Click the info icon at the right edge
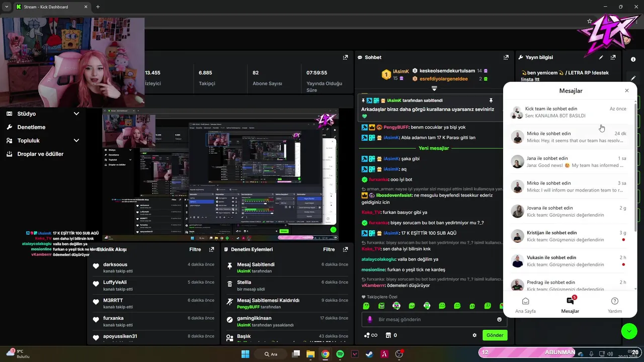This screenshot has width=644, height=362. [633, 59]
